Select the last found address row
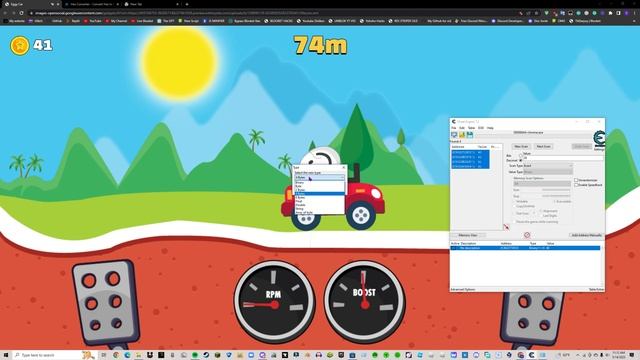The width and height of the screenshot is (640, 360). 470,167
